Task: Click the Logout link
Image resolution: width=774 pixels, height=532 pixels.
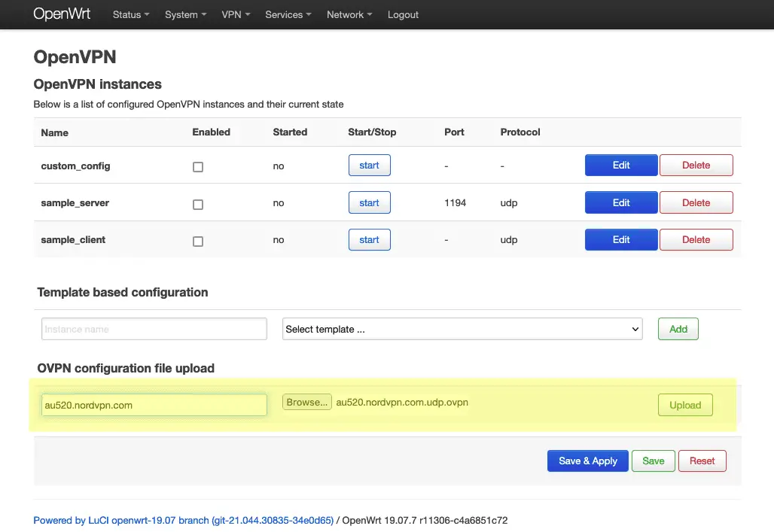Action: pos(403,15)
